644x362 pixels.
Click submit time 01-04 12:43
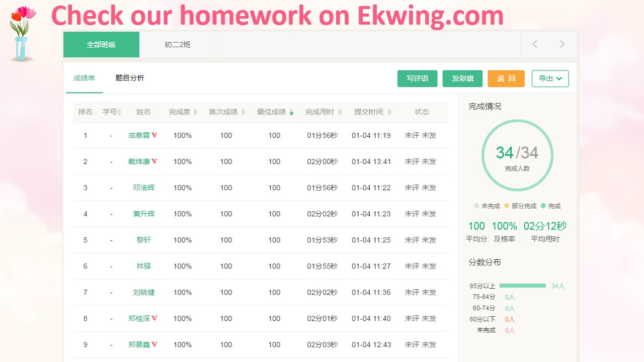pyautogui.click(x=371, y=344)
